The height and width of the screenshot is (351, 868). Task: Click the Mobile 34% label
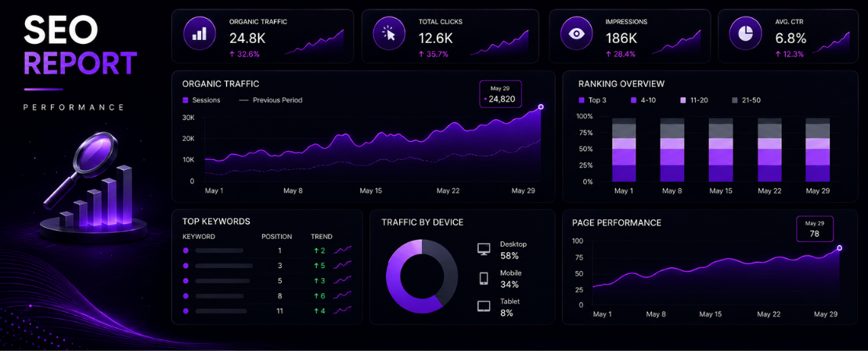point(511,279)
